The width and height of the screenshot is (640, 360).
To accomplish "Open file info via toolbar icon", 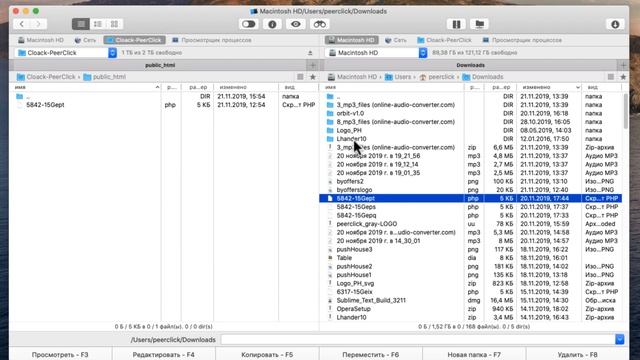I will 272,24.
